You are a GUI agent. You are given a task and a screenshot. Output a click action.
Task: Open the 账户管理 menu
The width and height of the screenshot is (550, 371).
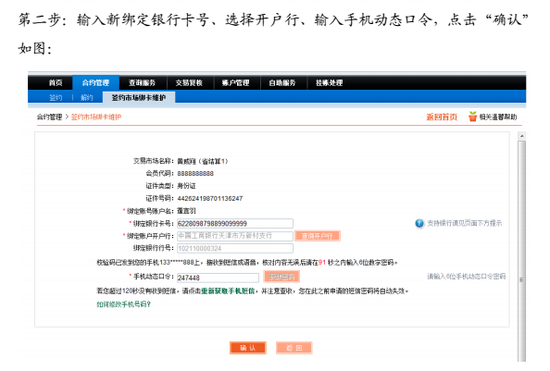[236, 83]
